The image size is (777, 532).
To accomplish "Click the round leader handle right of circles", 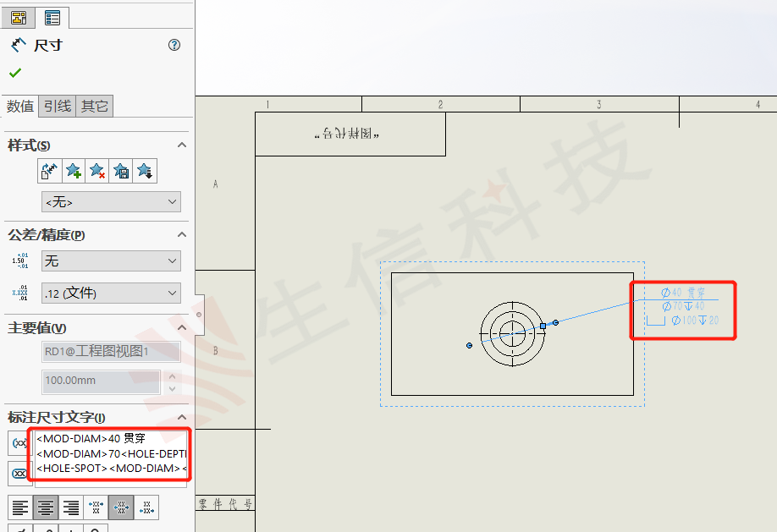I will pos(556,323).
